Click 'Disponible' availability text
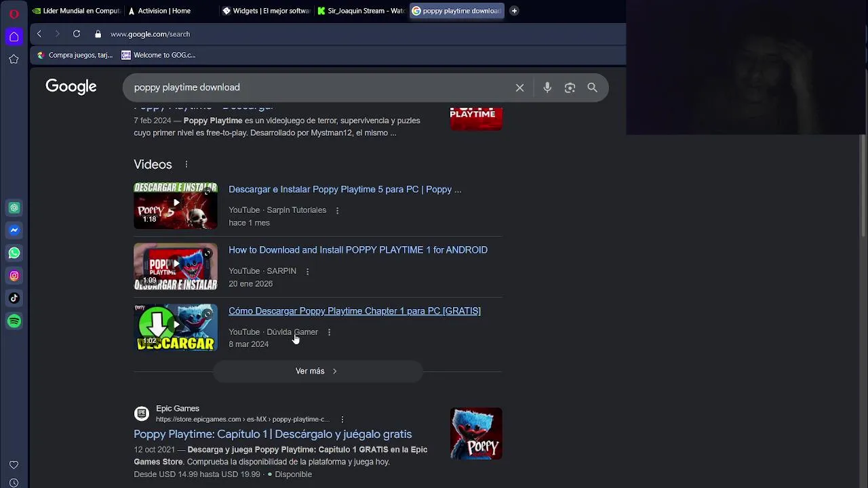This screenshot has width=868, height=488. click(x=293, y=474)
